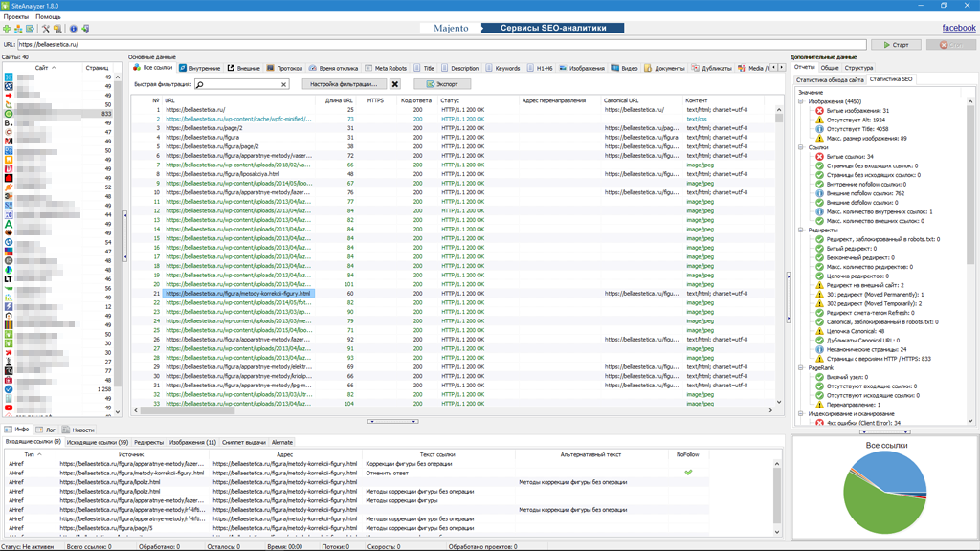Clear the quick filter field with its x
The height and width of the screenshot is (551, 980).
tap(283, 84)
